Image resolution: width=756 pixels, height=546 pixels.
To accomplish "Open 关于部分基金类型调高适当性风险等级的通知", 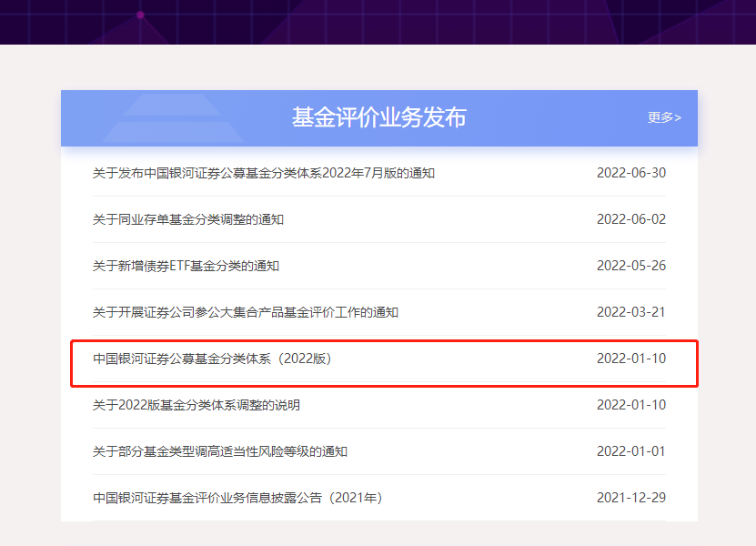I will [x=220, y=451].
